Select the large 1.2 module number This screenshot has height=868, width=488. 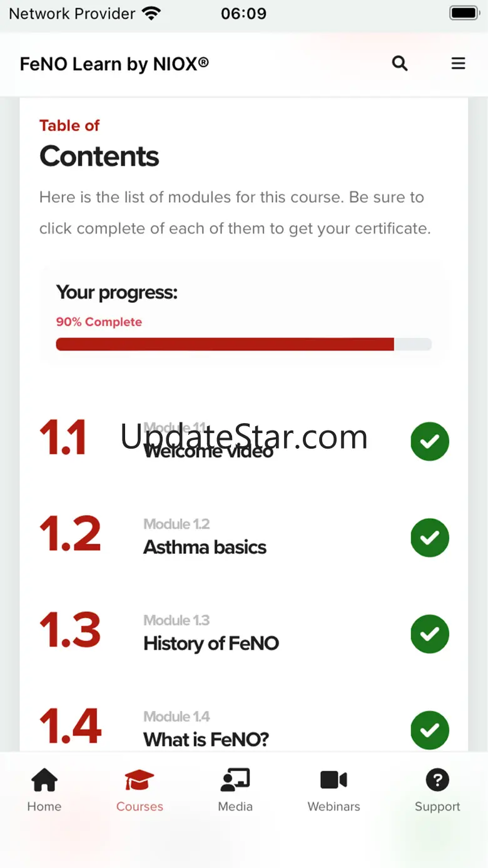pos(70,534)
